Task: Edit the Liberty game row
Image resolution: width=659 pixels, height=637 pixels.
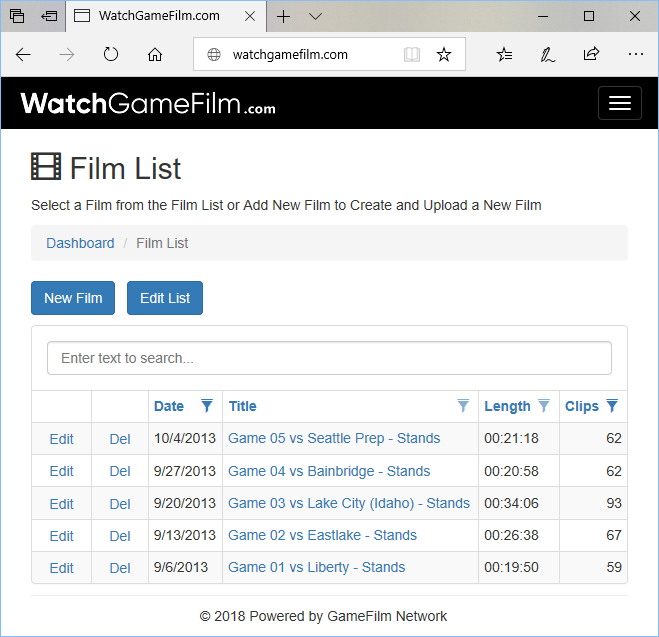Action: click(61, 568)
